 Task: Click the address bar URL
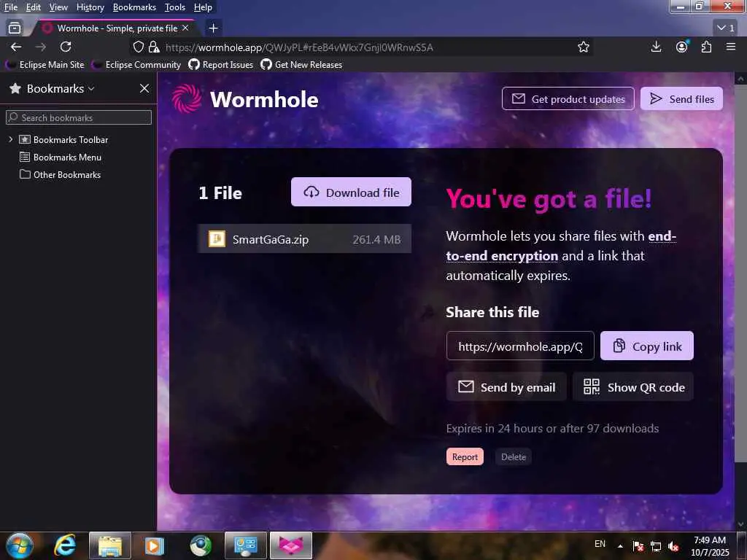pos(299,47)
